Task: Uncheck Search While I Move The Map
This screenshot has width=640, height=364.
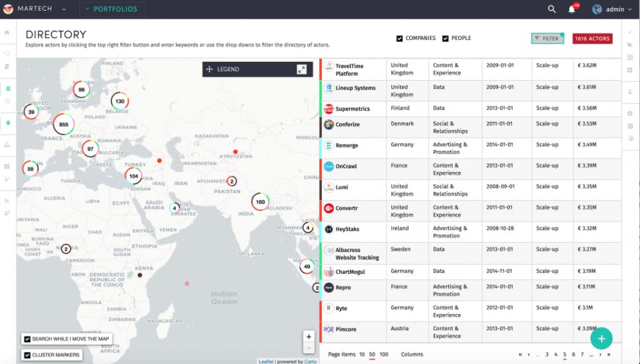Action: pos(27,339)
